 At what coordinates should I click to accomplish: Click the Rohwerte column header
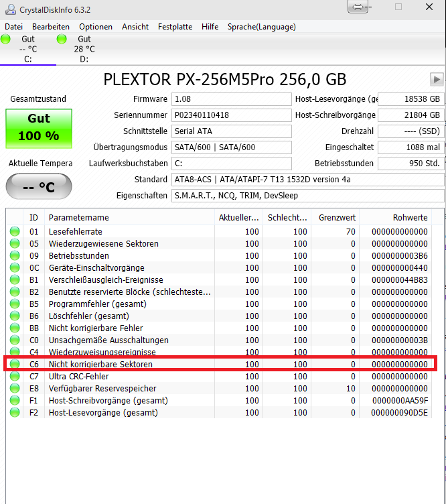[x=396, y=218]
